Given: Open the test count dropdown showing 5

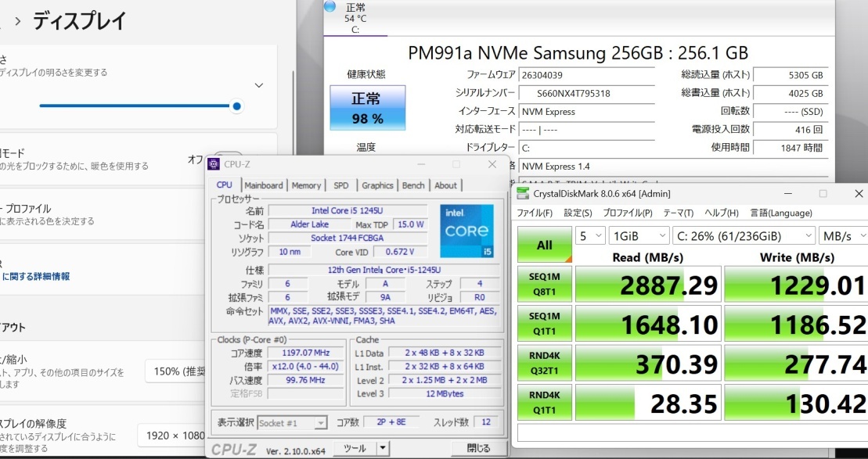Looking at the screenshot, I should coord(590,236).
